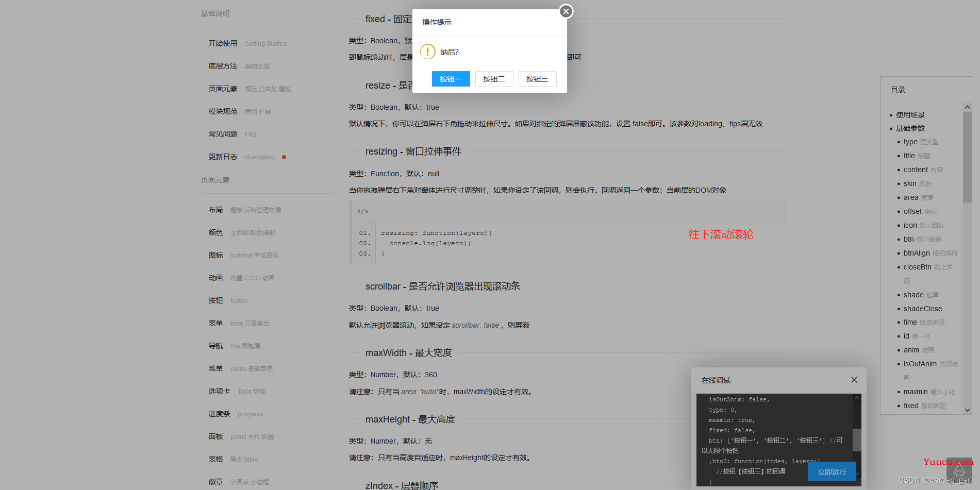Viewport: 980px width, 490px height.
Task: Jump to shade 遮罩 in 目录
Action: 921,295
